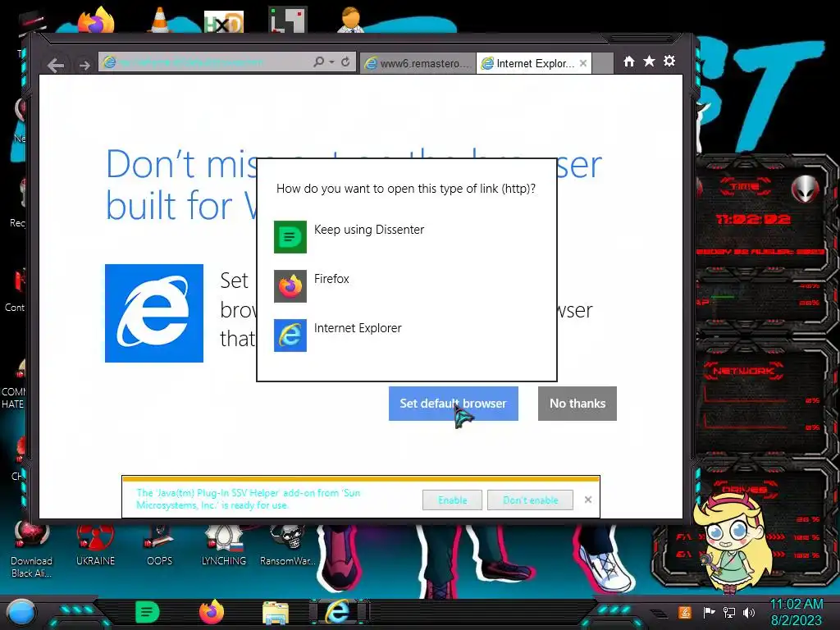
Task: Open the LYNCHING desktop icon
Action: click(x=224, y=546)
